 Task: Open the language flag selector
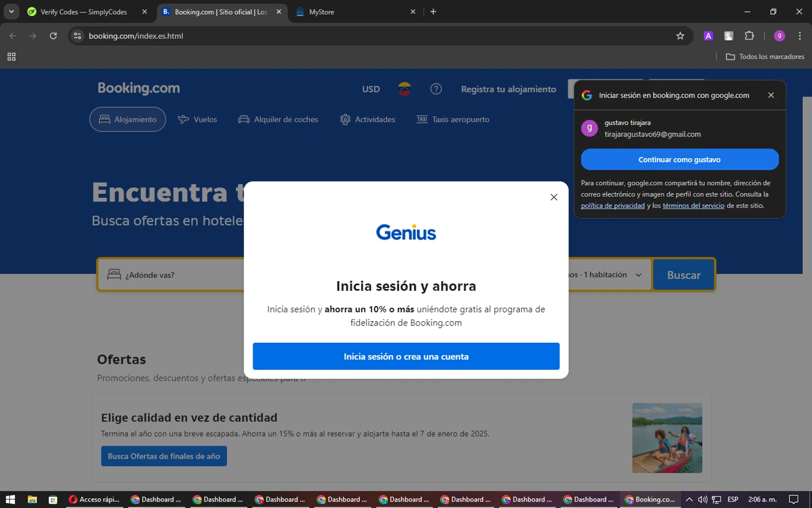(404, 89)
